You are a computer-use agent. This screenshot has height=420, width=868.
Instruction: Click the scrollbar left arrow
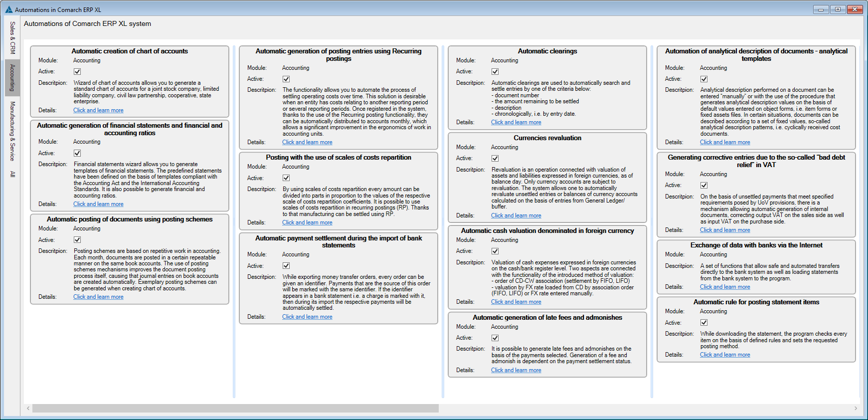pyautogui.click(x=28, y=408)
